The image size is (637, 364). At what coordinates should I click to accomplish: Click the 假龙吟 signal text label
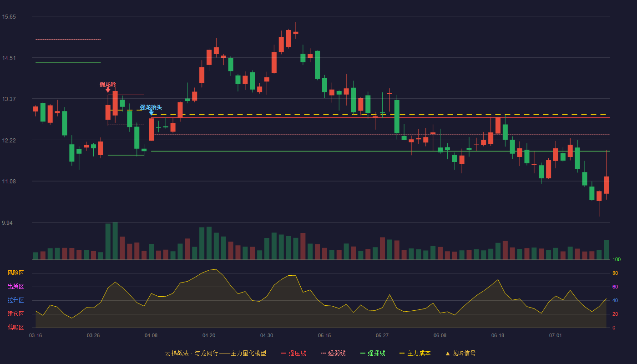click(x=108, y=84)
